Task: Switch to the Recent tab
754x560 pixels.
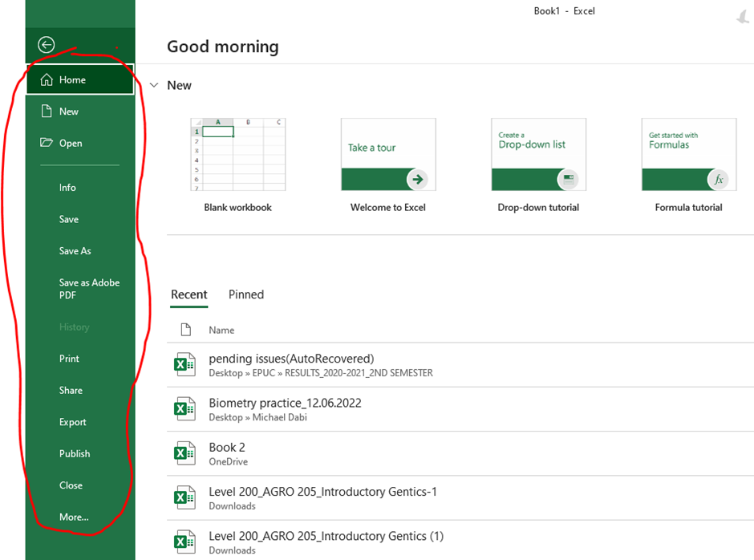Action: click(x=189, y=294)
